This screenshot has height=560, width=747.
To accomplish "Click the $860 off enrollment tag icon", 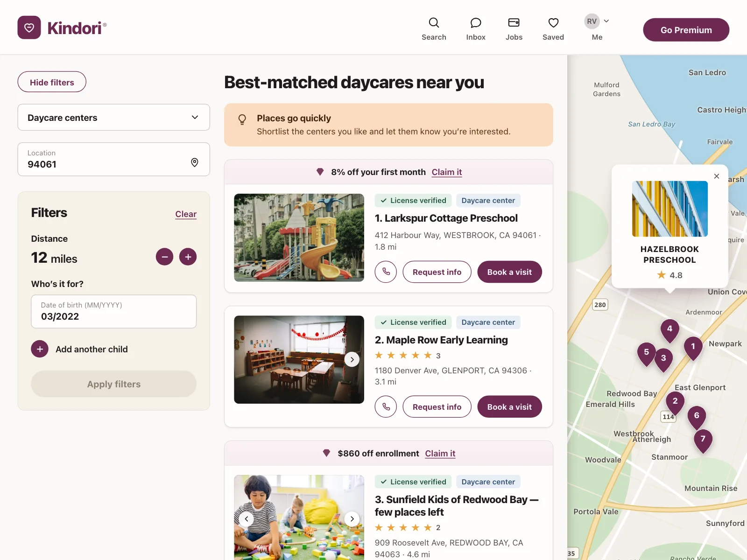I will tap(326, 453).
